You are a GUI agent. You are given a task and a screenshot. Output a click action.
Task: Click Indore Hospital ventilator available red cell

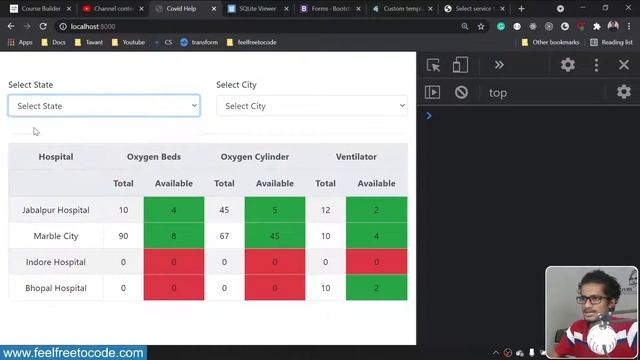tap(376, 262)
